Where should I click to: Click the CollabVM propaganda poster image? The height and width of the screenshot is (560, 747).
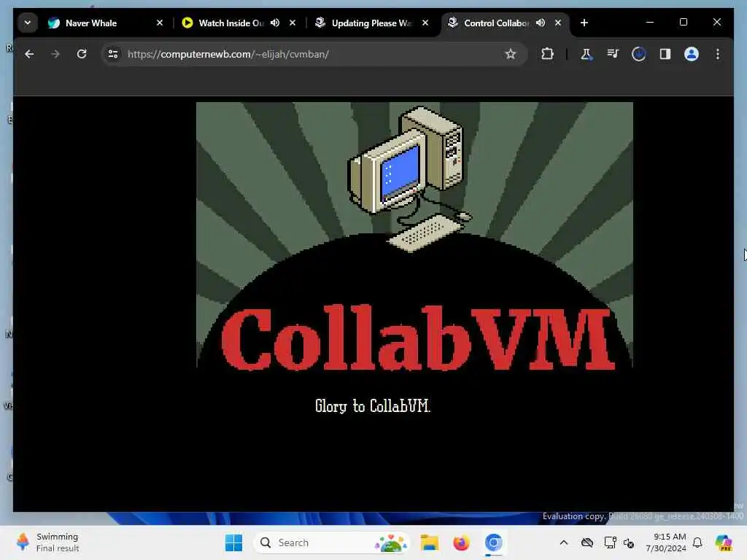point(414,236)
